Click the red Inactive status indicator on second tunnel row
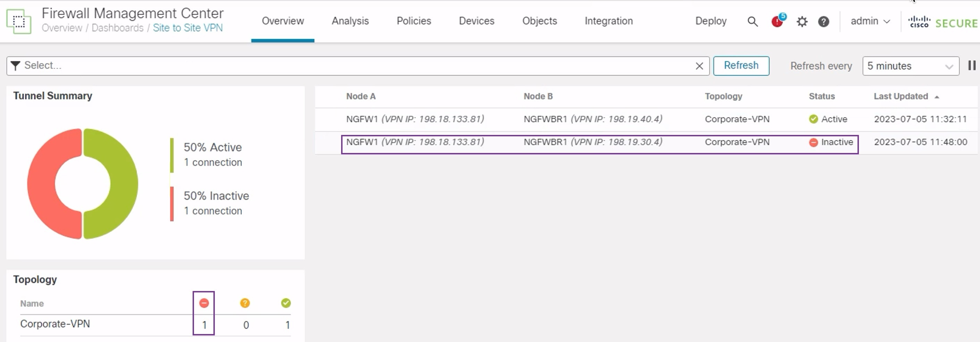This screenshot has height=342, width=980. tap(814, 142)
